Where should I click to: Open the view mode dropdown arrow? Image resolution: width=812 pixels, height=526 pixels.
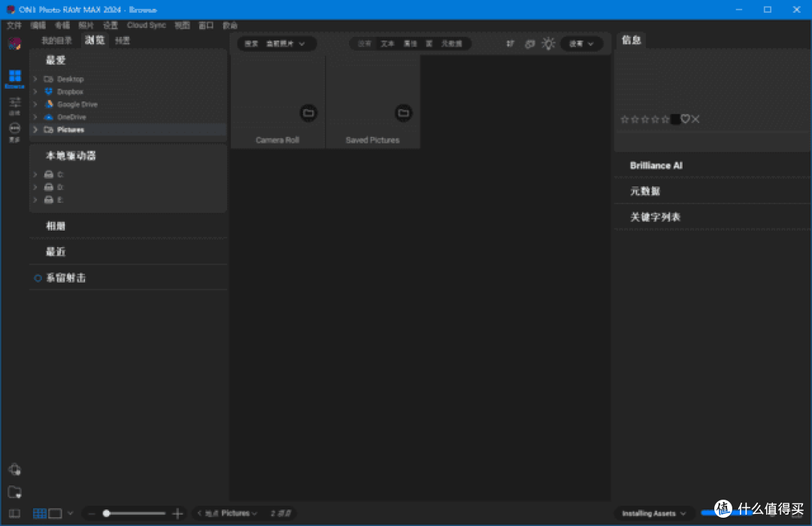click(70, 513)
